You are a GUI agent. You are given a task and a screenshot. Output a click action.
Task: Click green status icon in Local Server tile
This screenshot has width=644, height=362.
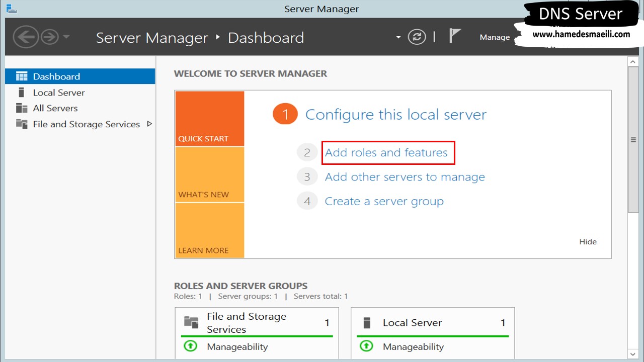click(x=367, y=346)
